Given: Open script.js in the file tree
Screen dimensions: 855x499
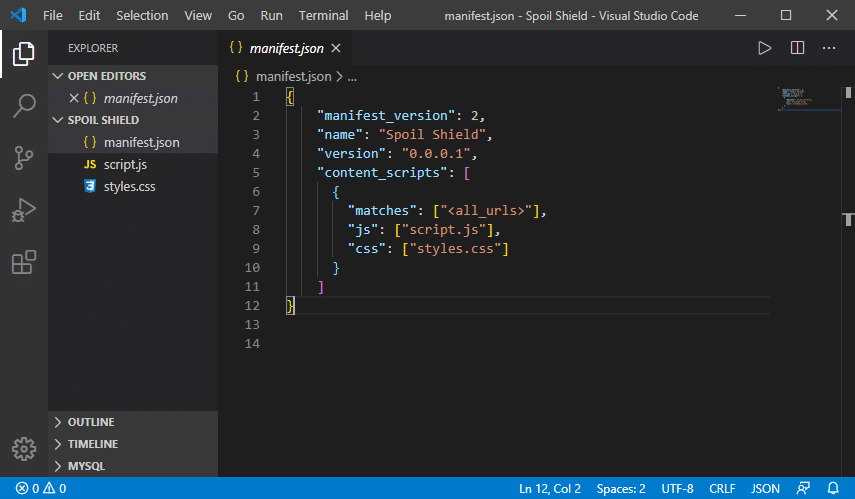Looking at the screenshot, I should tap(133, 164).
